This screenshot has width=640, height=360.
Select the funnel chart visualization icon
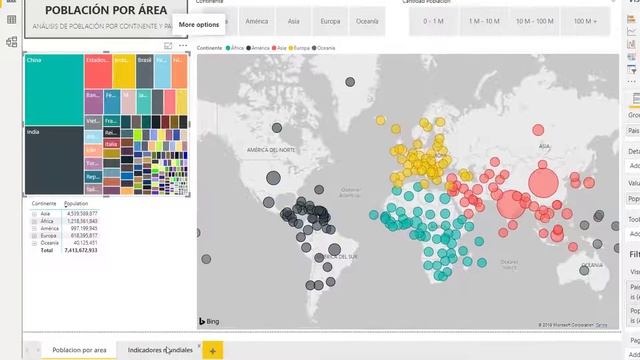[632, 70]
